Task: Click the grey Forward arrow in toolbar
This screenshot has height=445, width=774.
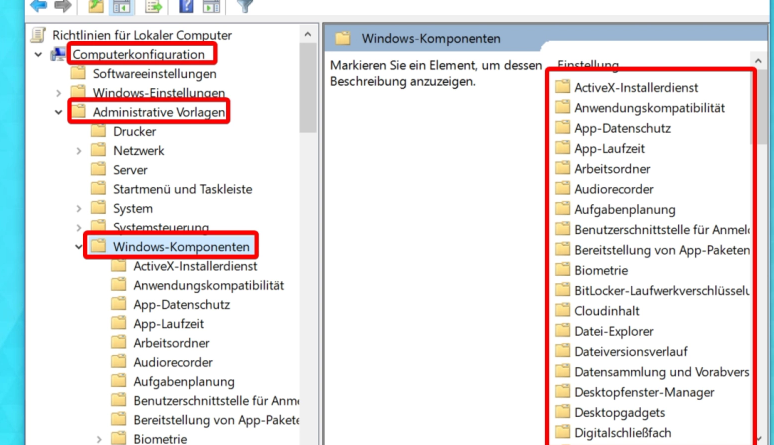Action: pos(63,5)
